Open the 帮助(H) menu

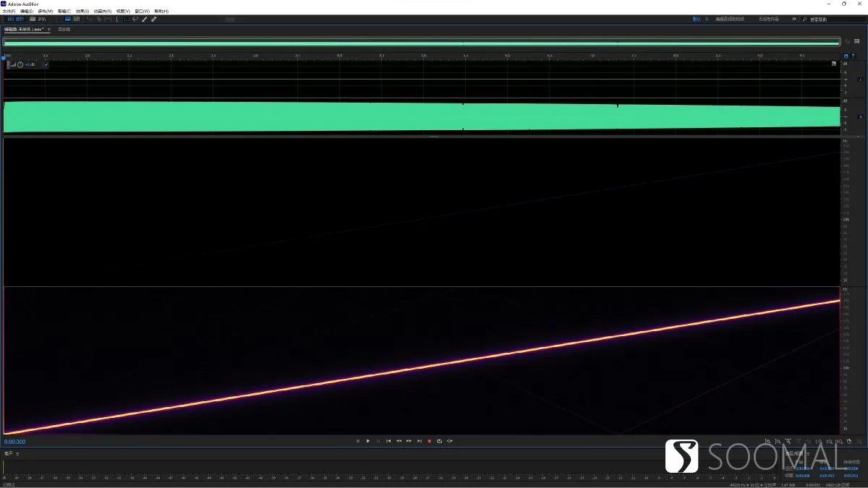(161, 12)
